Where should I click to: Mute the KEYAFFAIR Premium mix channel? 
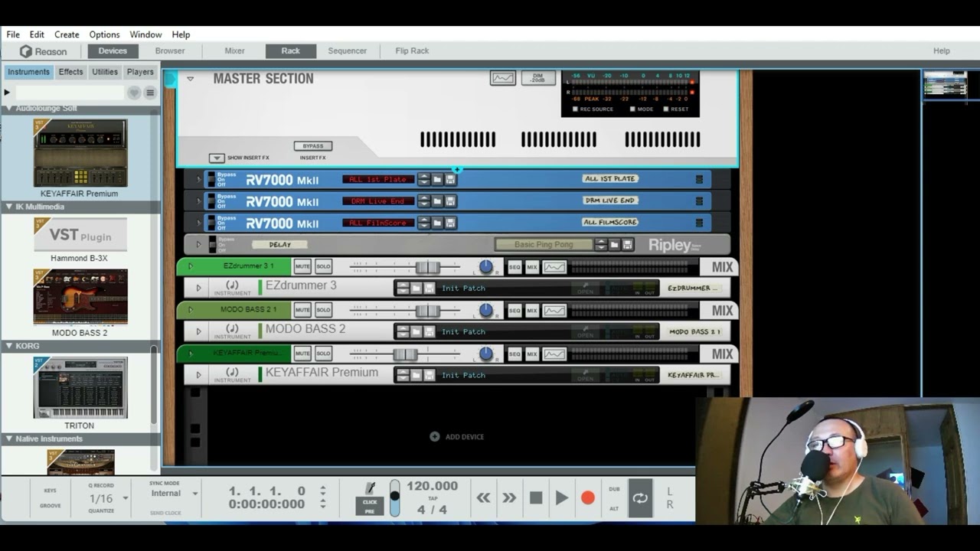click(302, 354)
